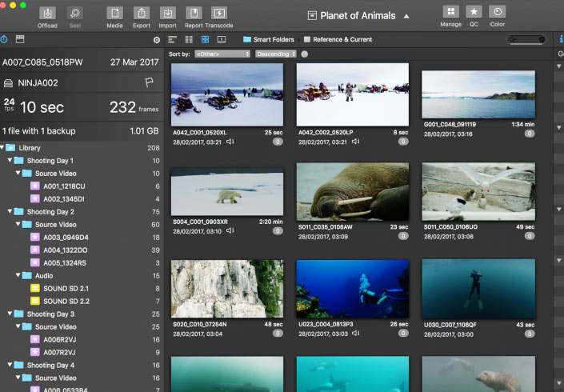This screenshot has height=392, width=564.
Task: Open the gear settings in left panel
Action: tap(157, 40)
